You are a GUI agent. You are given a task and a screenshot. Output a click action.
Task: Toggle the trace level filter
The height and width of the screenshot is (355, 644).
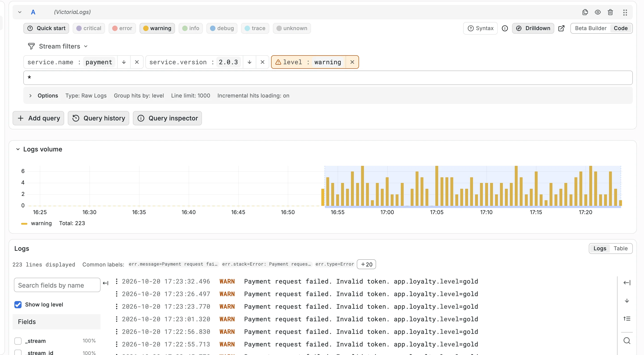point(255,28)
